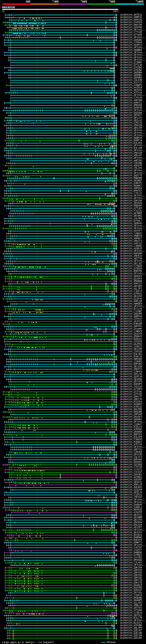Select the UniRef100_Q689B4 label

pos(131,72)
